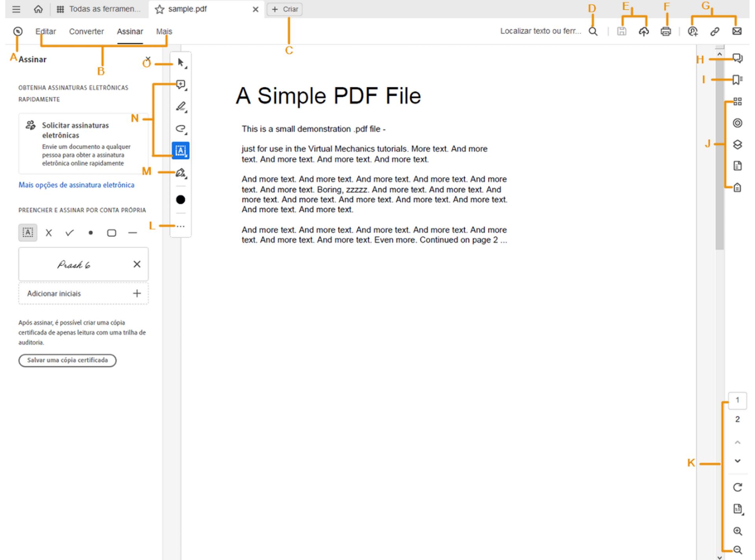755x560 pixels.
Task: Zoom in using magnifier plus icon
Action: coord(737,531)
